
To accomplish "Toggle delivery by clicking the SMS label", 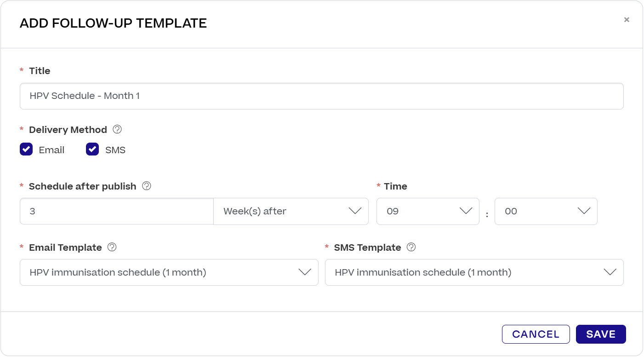I will click(116, 149).
